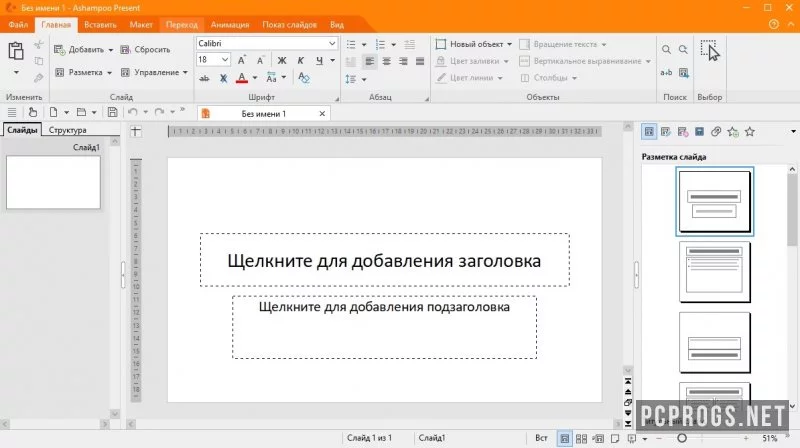Click the hyperlink chain icon in the sidebar
This screenshot has width=800, height=448.
coord(716,132)
